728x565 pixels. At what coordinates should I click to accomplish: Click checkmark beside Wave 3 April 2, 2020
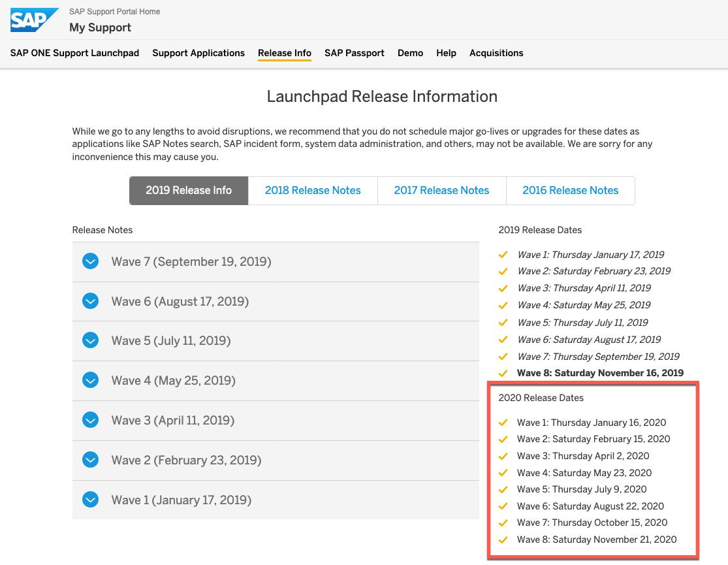point(503,457)
